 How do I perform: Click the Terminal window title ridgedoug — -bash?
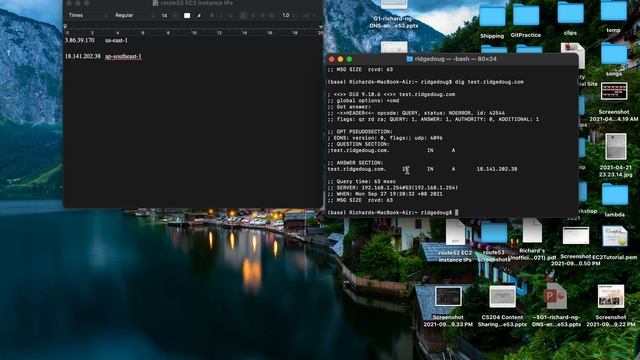click(x=456, y=59)
